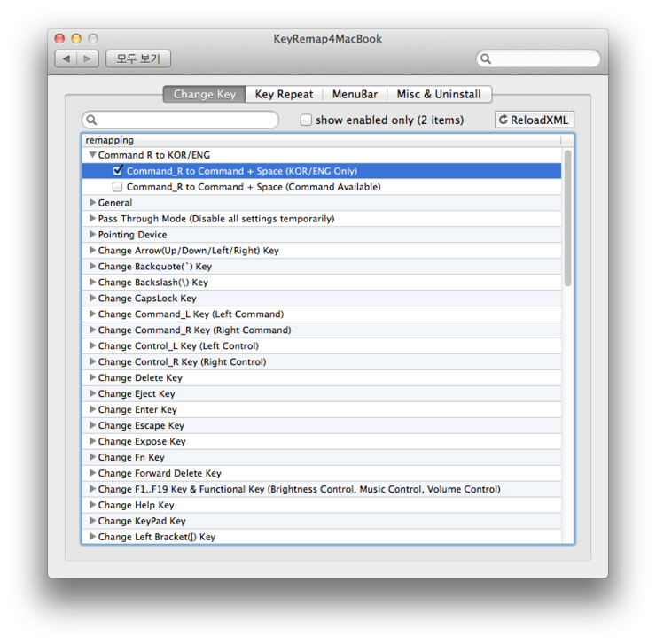Image resolution: width=656 pixels, height=644 pixels.
Task: Expand Change Help Key group
Action: (92, 504)
